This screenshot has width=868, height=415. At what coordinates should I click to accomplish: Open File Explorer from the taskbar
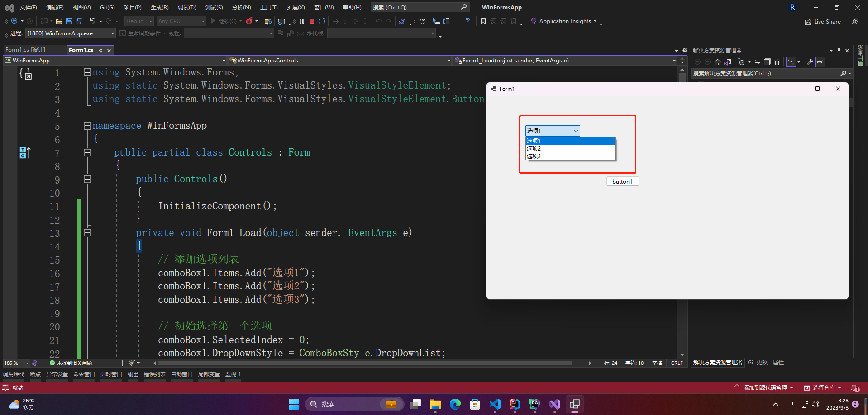[x=435, y=404]
